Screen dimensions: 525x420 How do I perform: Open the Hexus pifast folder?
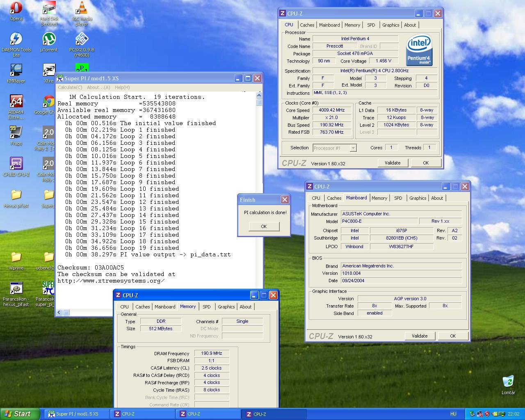click(16, 198)
